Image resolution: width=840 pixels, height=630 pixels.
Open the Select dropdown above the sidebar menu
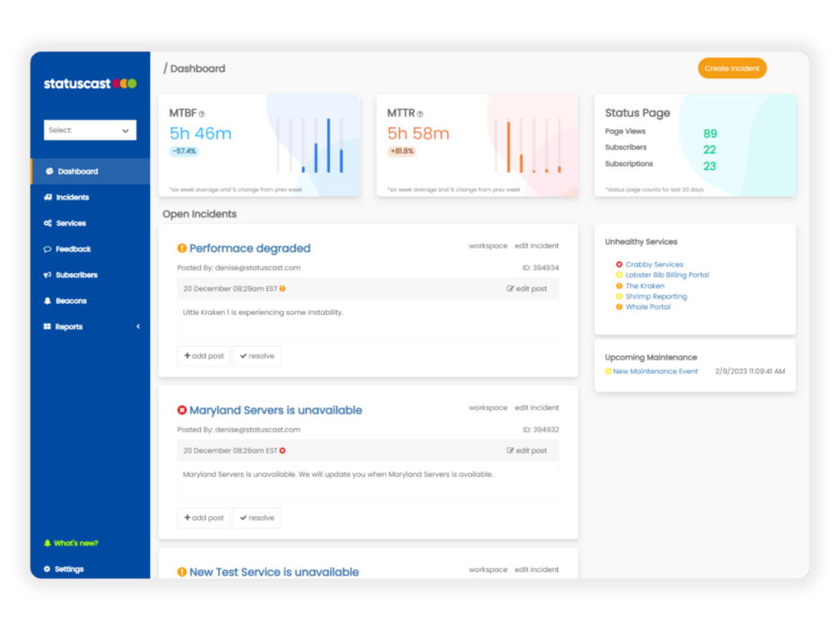(x=89, y=130)
